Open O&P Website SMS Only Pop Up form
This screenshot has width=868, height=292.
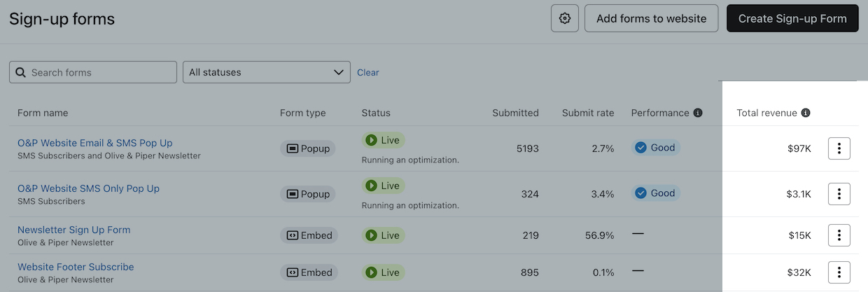88,188
